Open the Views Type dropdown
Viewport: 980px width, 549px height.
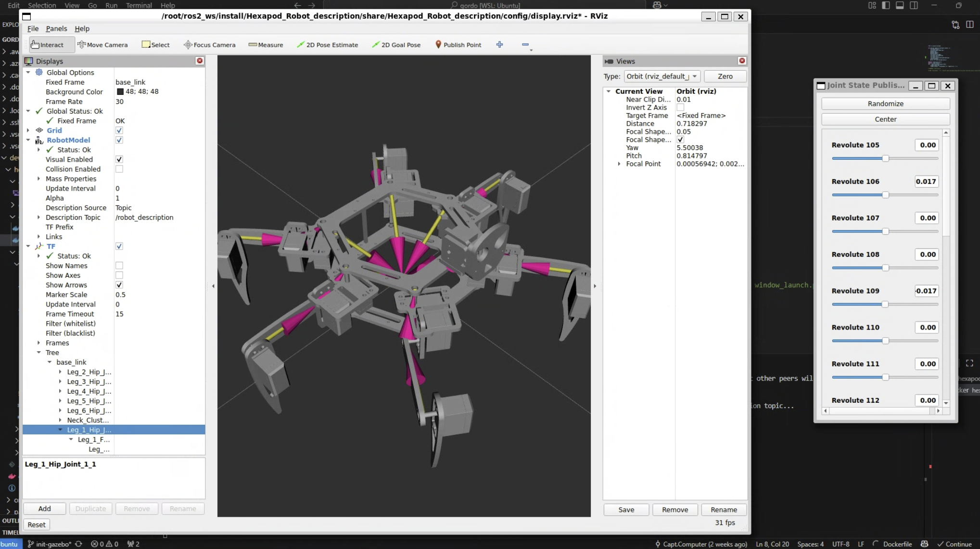(x=662, y=77)
